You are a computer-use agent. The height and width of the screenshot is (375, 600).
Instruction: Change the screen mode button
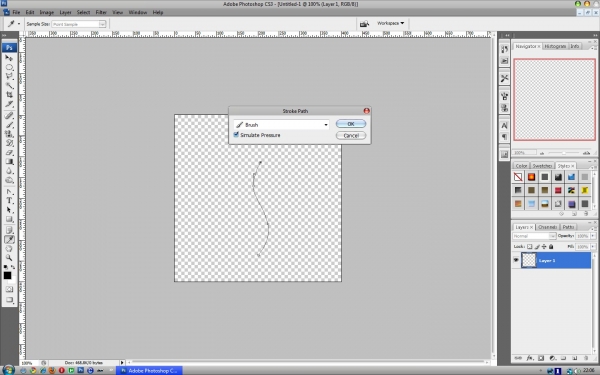coord(9,300)
